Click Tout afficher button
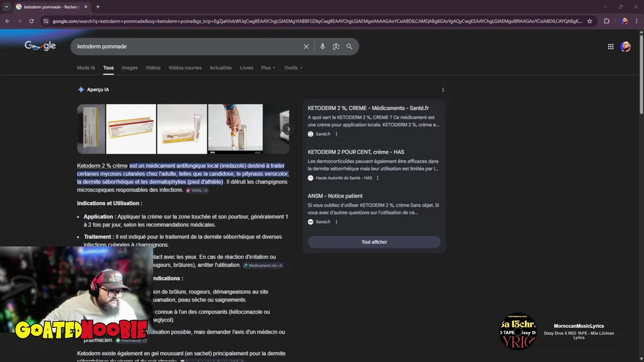 coord(374,242)
